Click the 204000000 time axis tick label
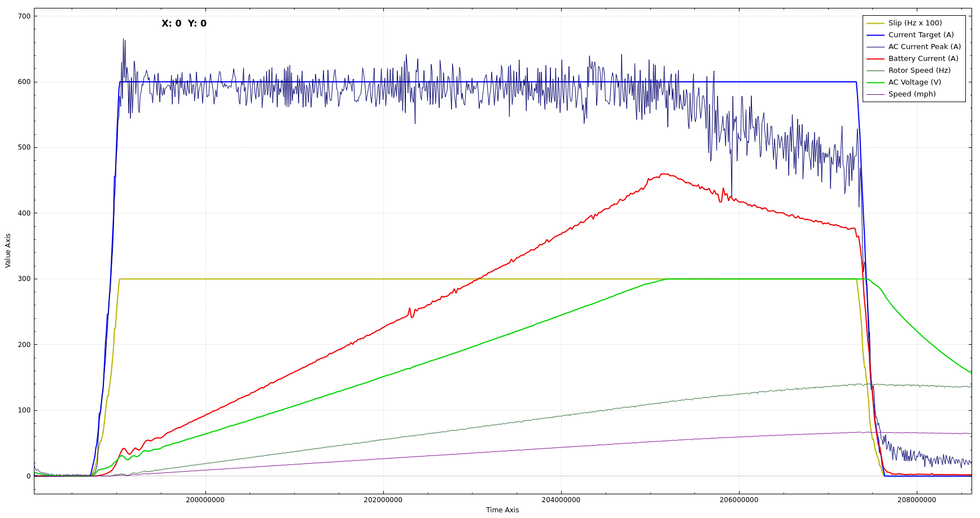This screenshot has width=980, height=518. click(561, 500)
